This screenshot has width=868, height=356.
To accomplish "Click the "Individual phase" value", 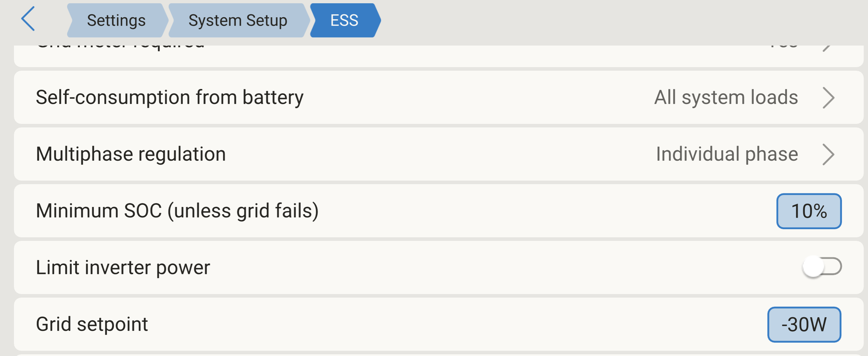I will click(727, 154).
